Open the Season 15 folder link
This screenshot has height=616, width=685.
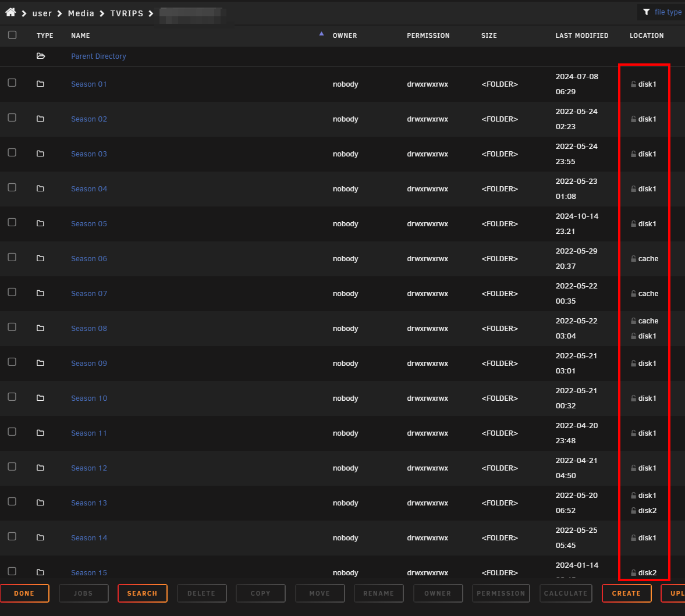click(89, 573)
